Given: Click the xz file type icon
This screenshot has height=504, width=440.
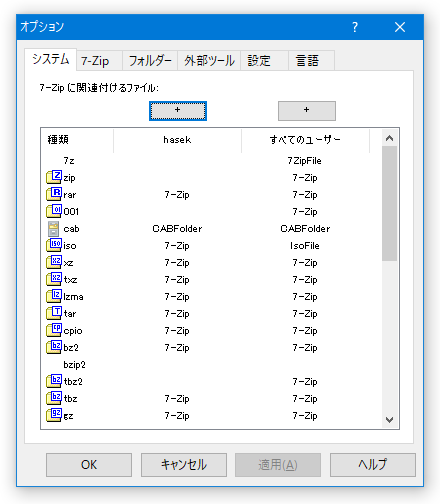Looking at the screenshot, I should (54, 262).
